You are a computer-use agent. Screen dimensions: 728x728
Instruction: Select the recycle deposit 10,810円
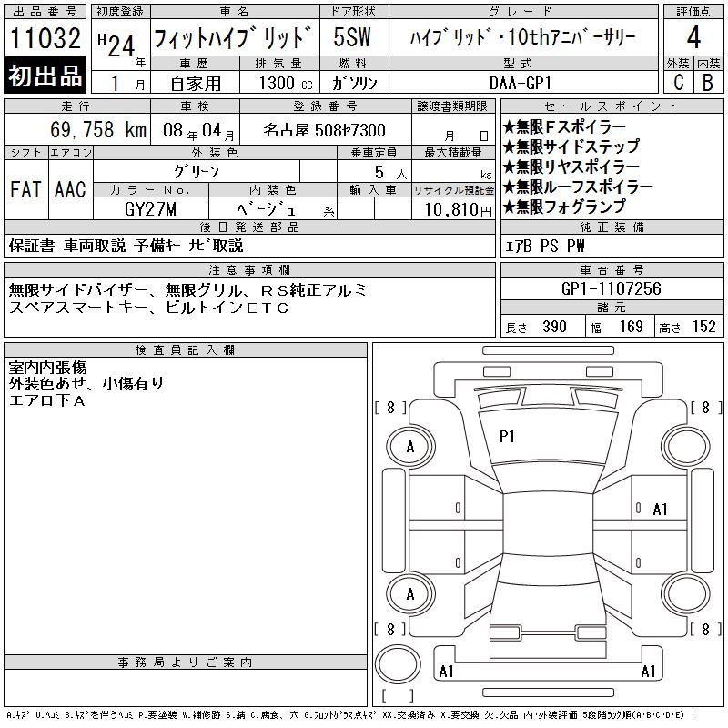pos(459,210)
